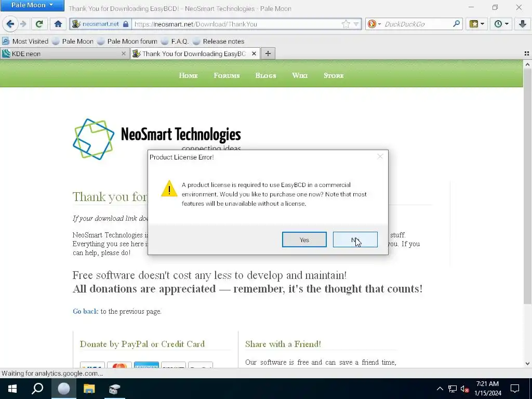Open the History clock menu button
This screenshot has width=532, height=399.
tap(501, 24)
